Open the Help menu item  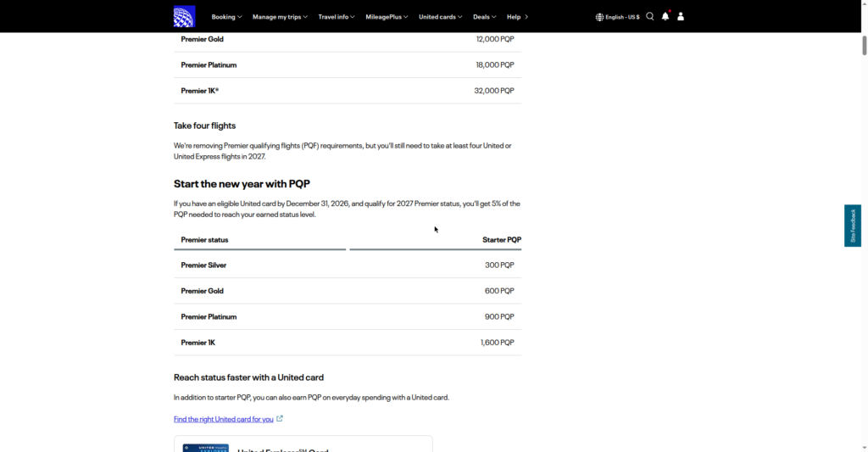[x=514, y=17]
